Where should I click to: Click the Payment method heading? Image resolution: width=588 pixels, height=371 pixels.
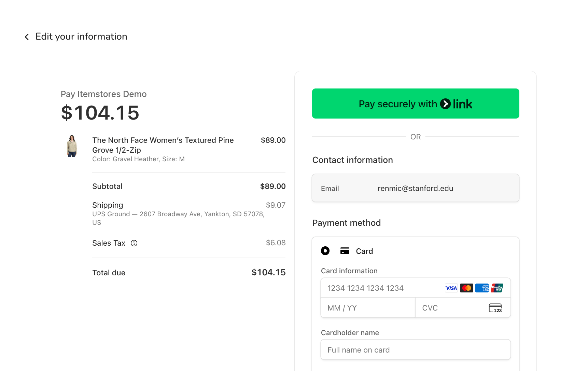tap(347, 223)
